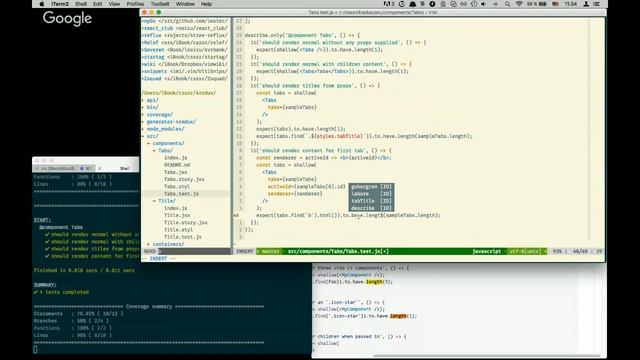
Task: Open the Help menu
Action: tap(206, 4)
